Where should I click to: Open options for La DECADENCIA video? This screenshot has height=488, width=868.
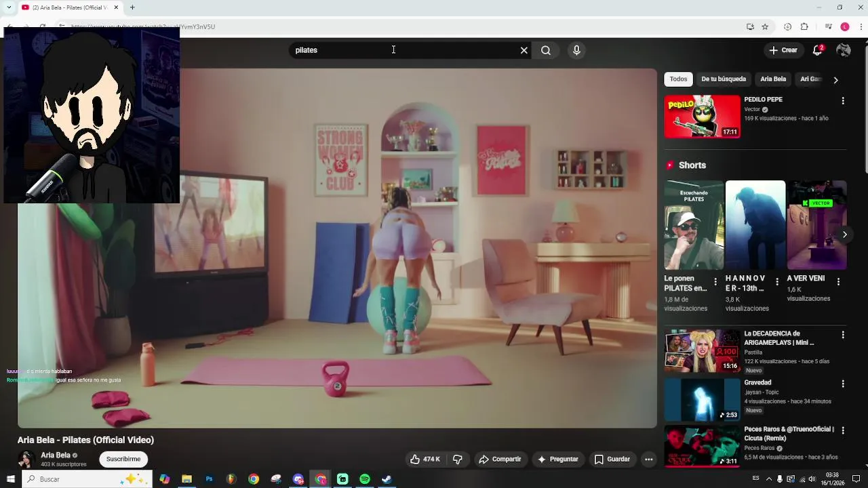coord(843,335)
